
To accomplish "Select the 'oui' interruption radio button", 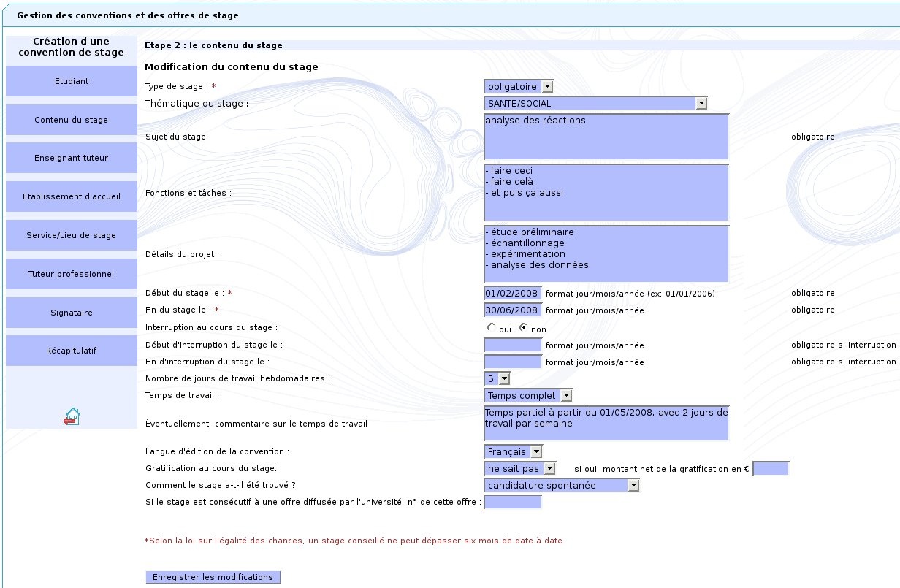I will pyautogui.click(x=491, y=328).
